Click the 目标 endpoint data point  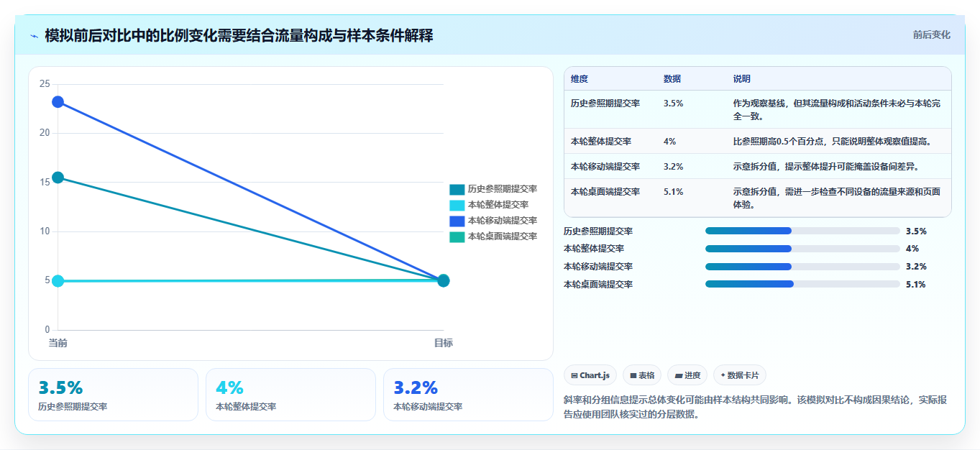click(x=444, y=280)
